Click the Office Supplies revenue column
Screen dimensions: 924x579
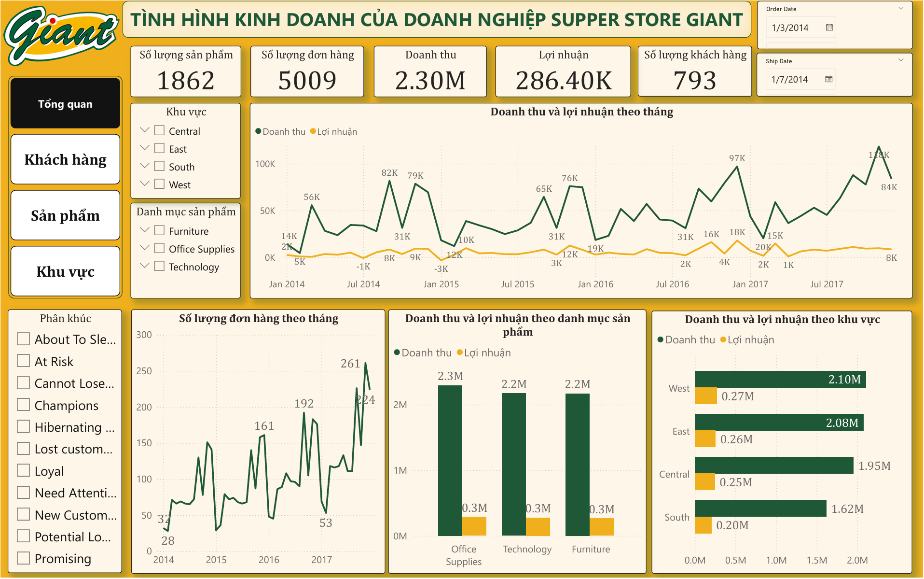pos(450,461)
